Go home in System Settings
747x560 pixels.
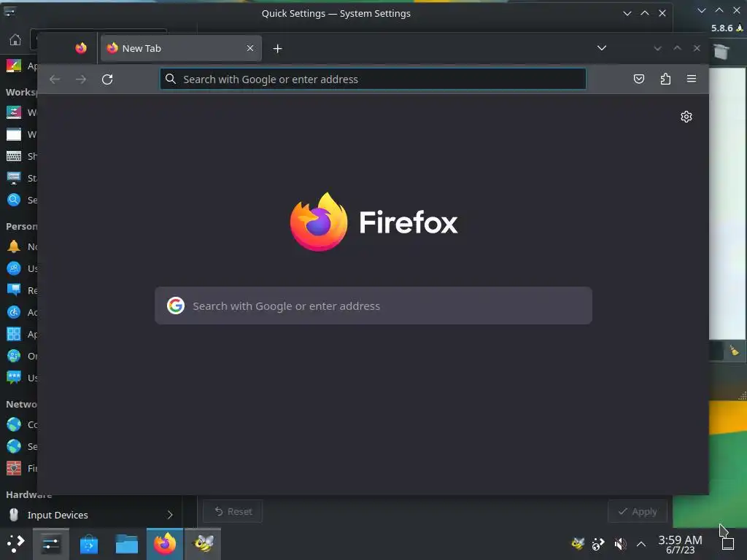[15, 39]
